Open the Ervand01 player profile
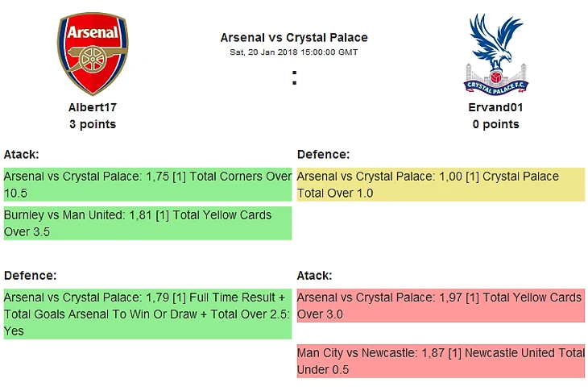This screenshot has width=588, height=387. point(495,107)
